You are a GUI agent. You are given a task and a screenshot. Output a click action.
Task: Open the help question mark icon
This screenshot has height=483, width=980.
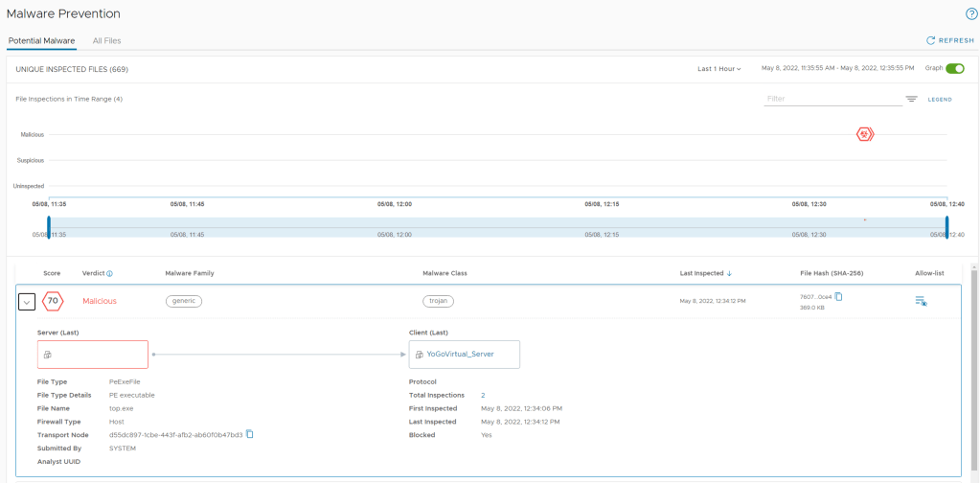970,14
